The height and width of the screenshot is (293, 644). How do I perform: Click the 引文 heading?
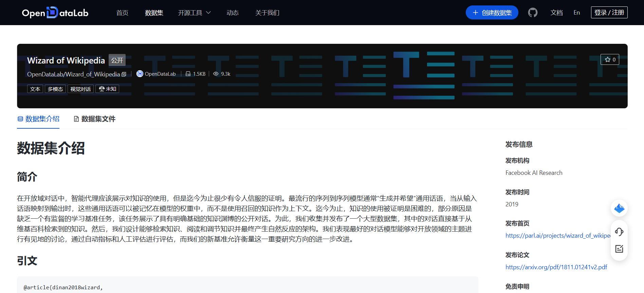(27, 261)
